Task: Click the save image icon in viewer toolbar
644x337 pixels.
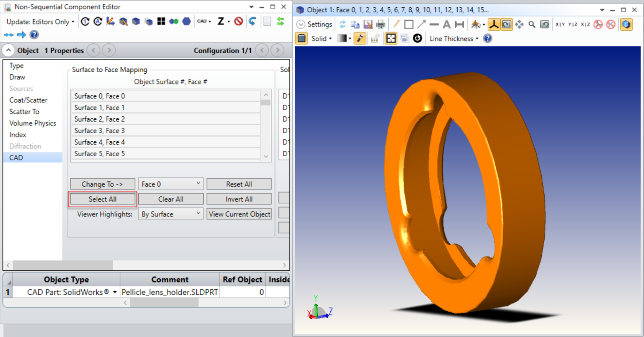Action: (x=368, y=25)
